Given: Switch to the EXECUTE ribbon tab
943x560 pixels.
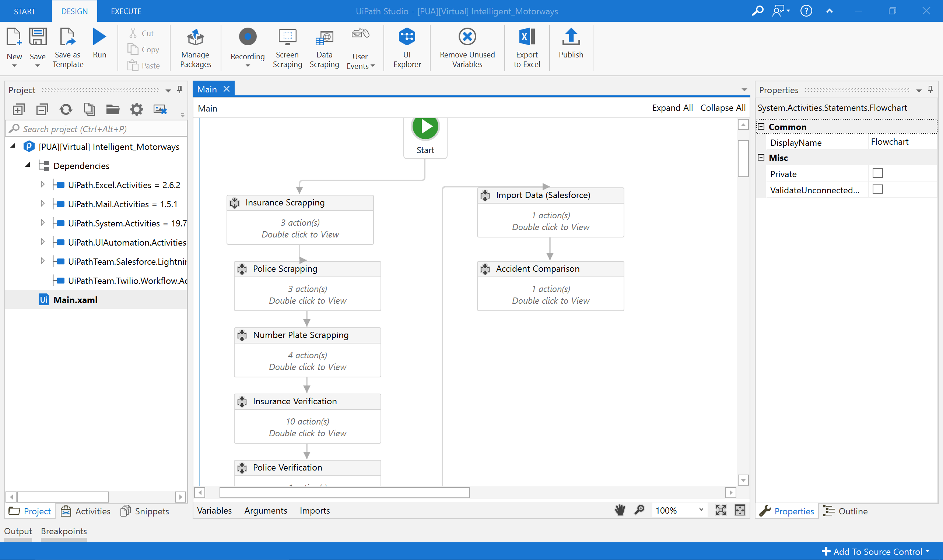Looking at the screenshot, I should pos(126,11).
